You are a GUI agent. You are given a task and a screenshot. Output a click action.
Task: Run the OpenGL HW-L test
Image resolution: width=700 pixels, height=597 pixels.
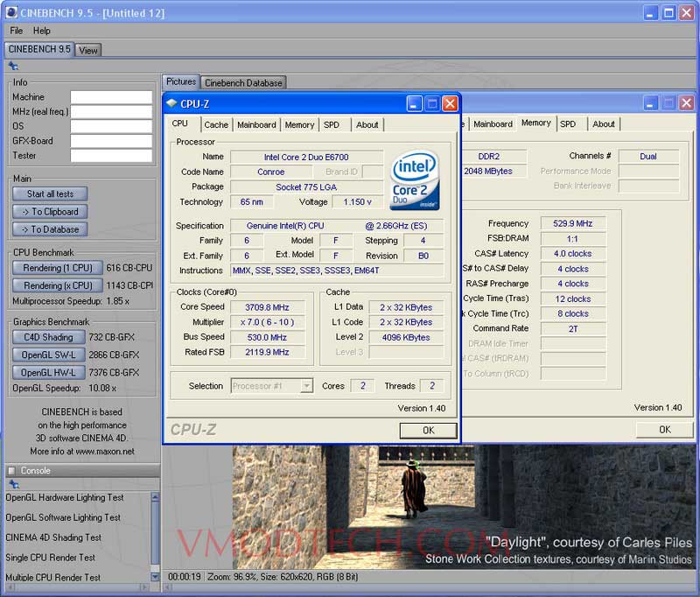49,372
